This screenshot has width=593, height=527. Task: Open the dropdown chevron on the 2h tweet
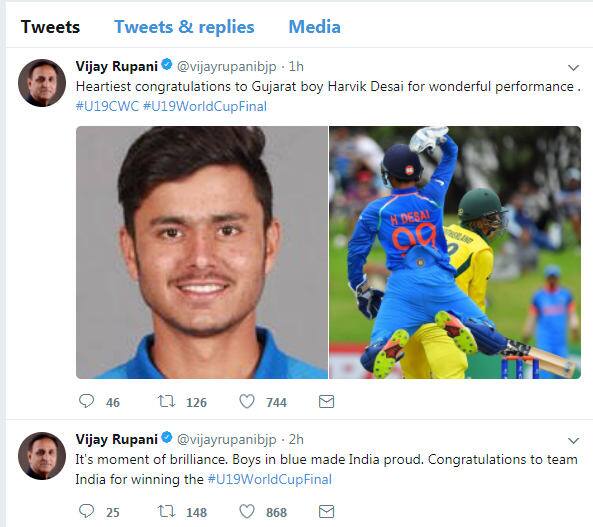pyautogui.click(x=573, y=441)
